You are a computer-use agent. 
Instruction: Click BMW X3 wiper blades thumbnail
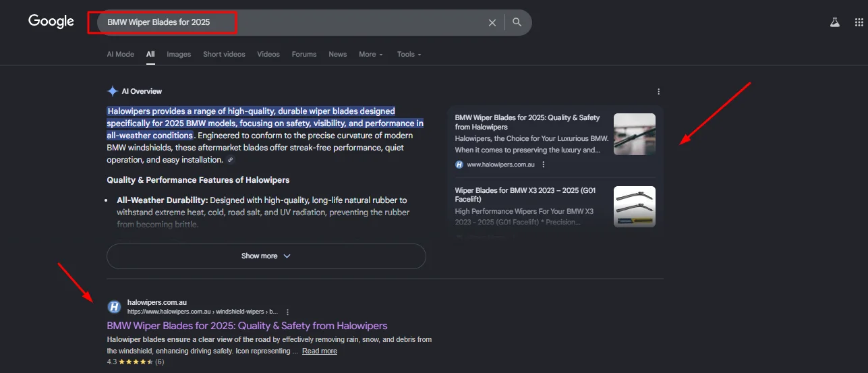click(x=634, y=206)
